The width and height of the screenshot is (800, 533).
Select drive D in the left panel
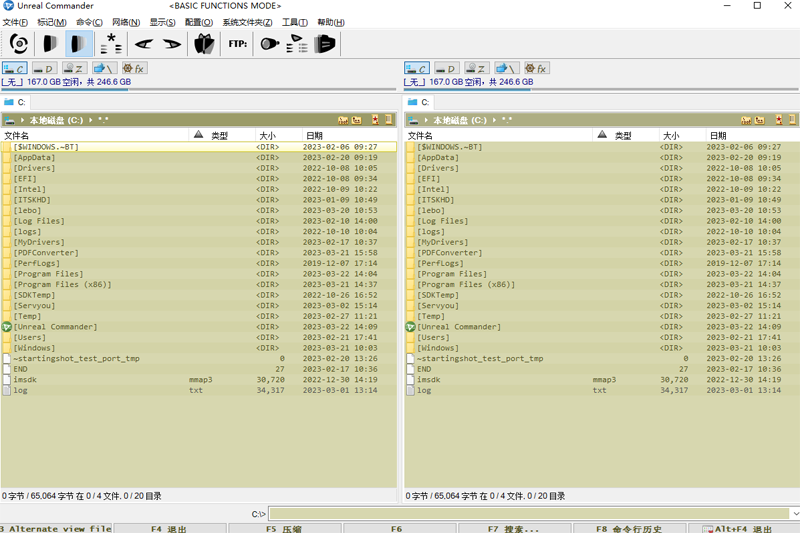pyautogui.click(x=44, y=68)
